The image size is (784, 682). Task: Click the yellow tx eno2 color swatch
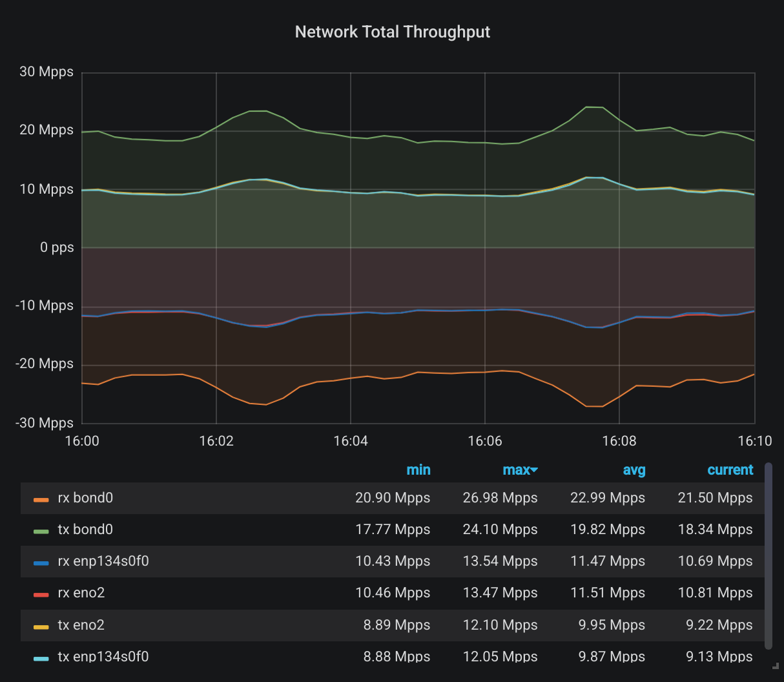coord(41,626)
